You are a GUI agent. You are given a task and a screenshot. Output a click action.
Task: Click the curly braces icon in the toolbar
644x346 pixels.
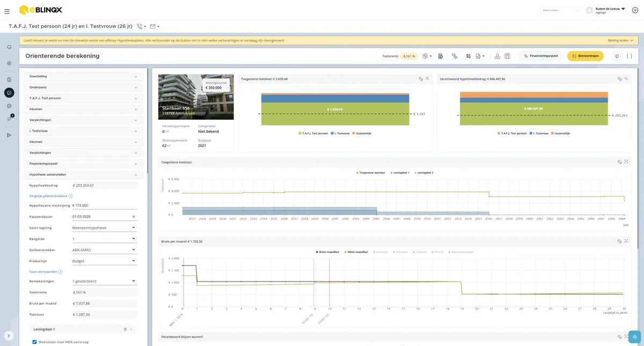pyautogui.click(x=629, y=56)
